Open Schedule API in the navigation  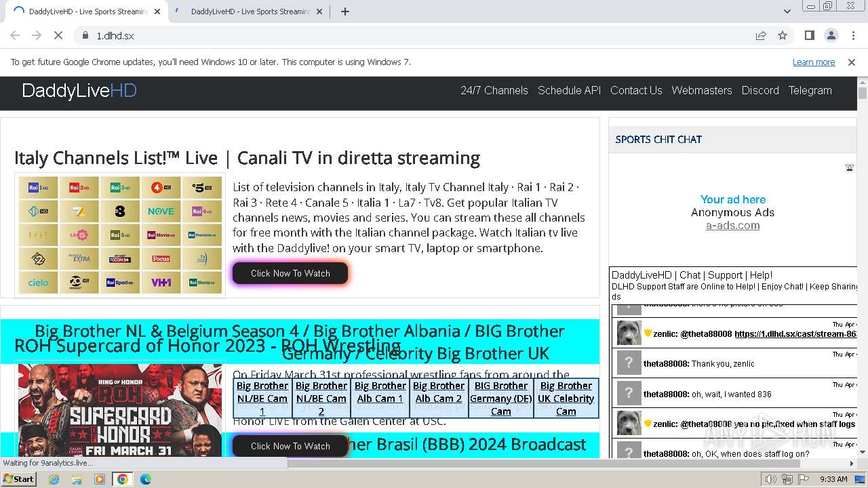(569, 90)
